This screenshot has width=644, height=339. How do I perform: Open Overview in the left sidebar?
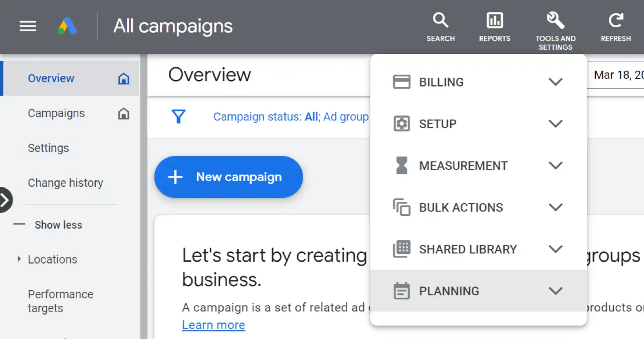[x=70, y=78]
